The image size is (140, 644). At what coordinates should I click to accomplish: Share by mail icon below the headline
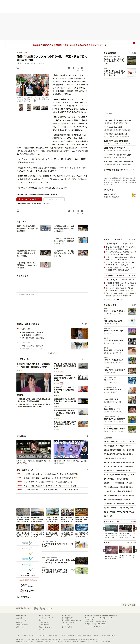(69, 68)
